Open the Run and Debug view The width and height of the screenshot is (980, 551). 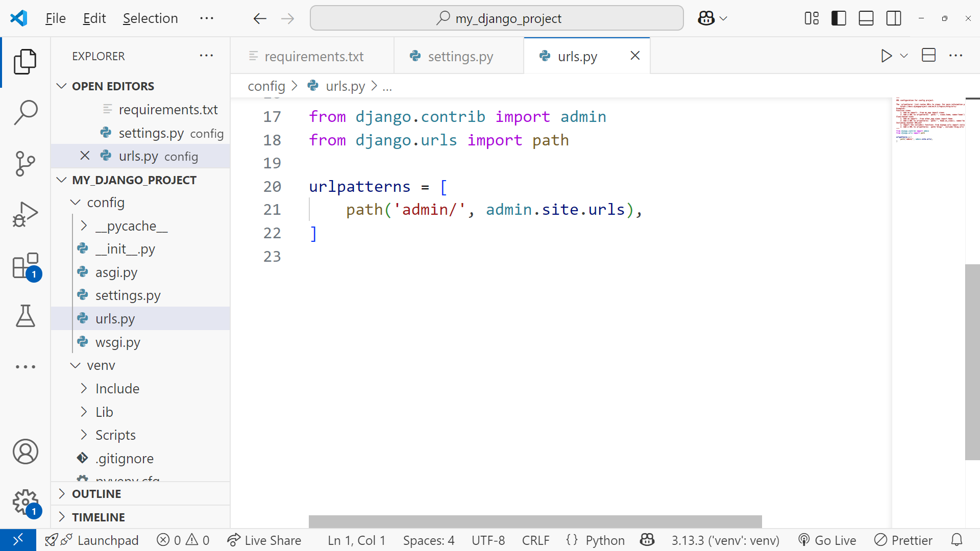25,214
